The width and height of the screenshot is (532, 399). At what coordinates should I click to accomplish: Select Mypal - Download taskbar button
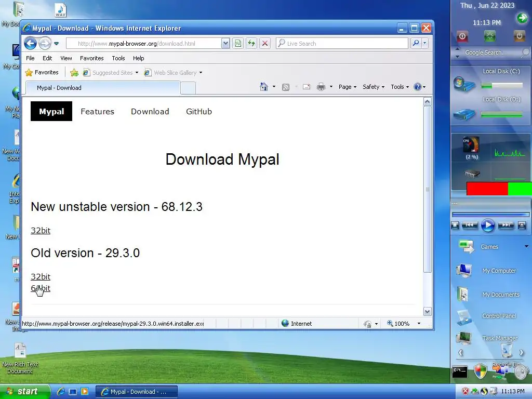(x=137, y=392)
